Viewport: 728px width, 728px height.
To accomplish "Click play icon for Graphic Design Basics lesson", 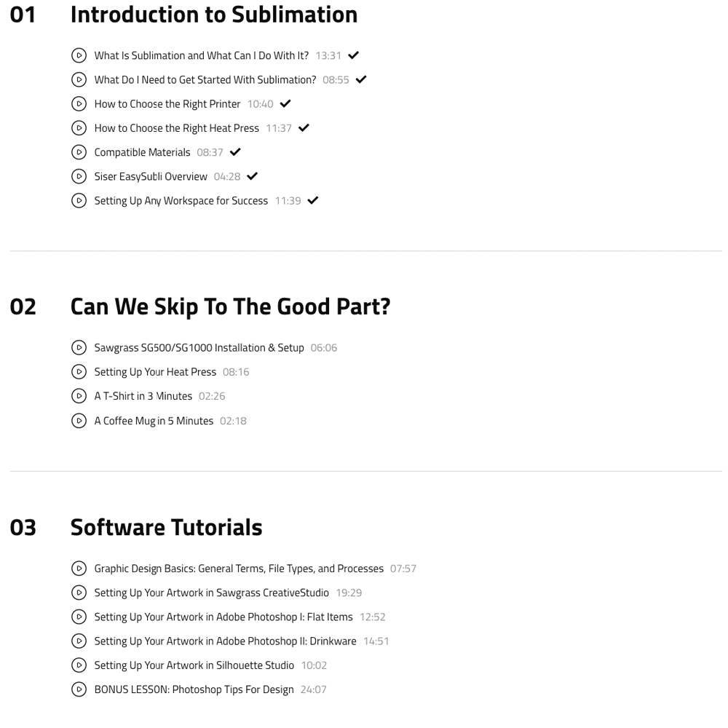I will pyautogui.click(x=79, y=569).
